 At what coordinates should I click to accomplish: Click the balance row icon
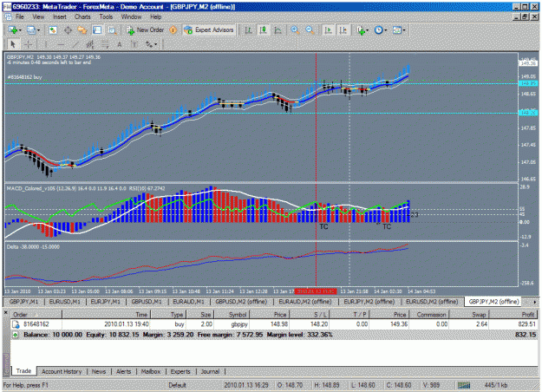16,335
